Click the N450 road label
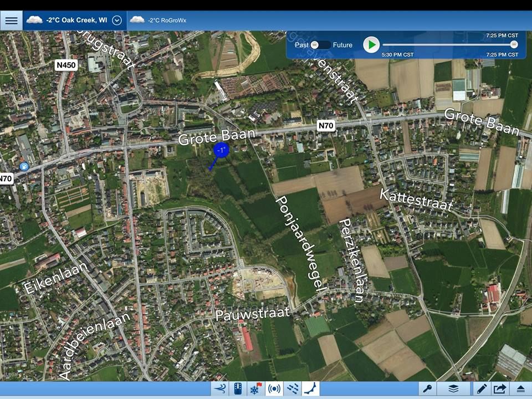 click(x=66, y=65)
